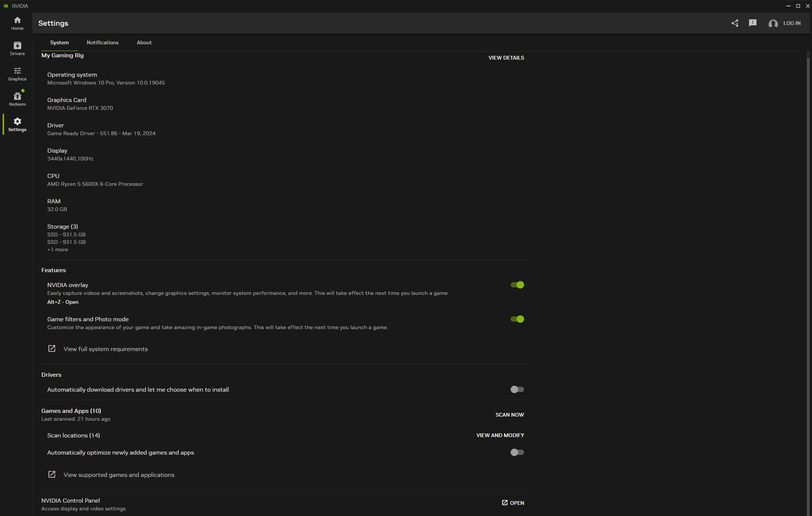This screenshot has height=516, width=812.
Task: Click View Details for My Gaming Rig
Action: pos(506,57)
